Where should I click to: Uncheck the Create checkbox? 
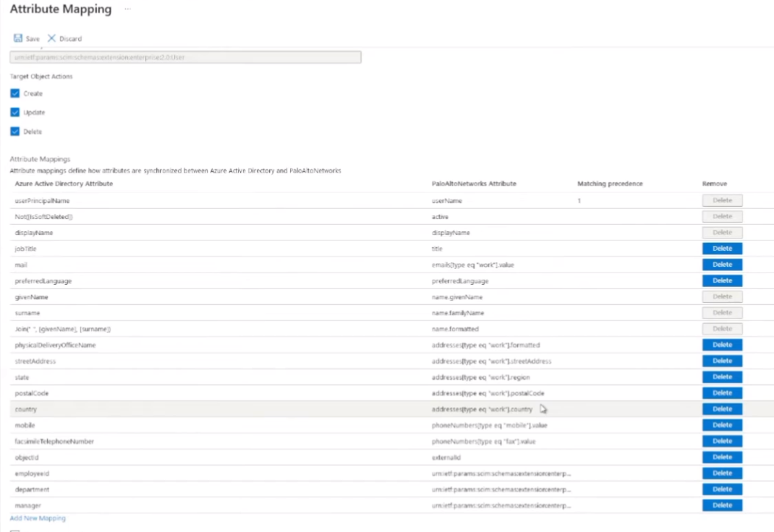(x=14, y=93)
